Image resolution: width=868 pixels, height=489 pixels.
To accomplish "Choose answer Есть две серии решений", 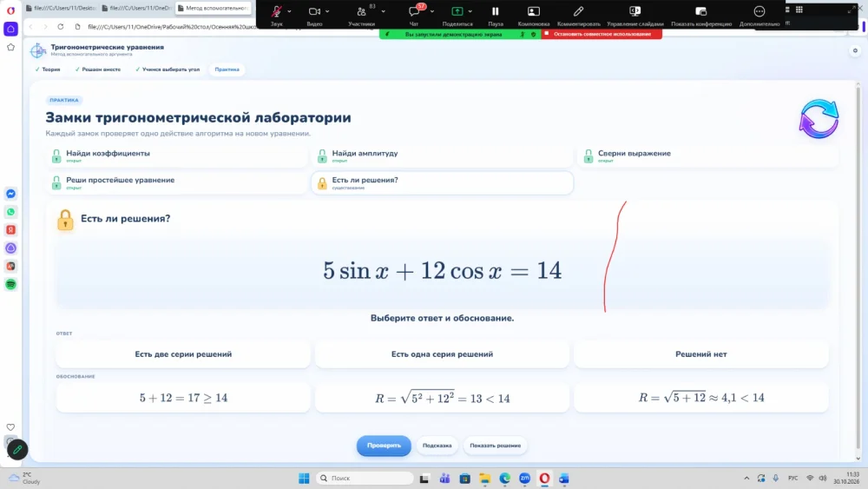I will (x=183, y=354).
